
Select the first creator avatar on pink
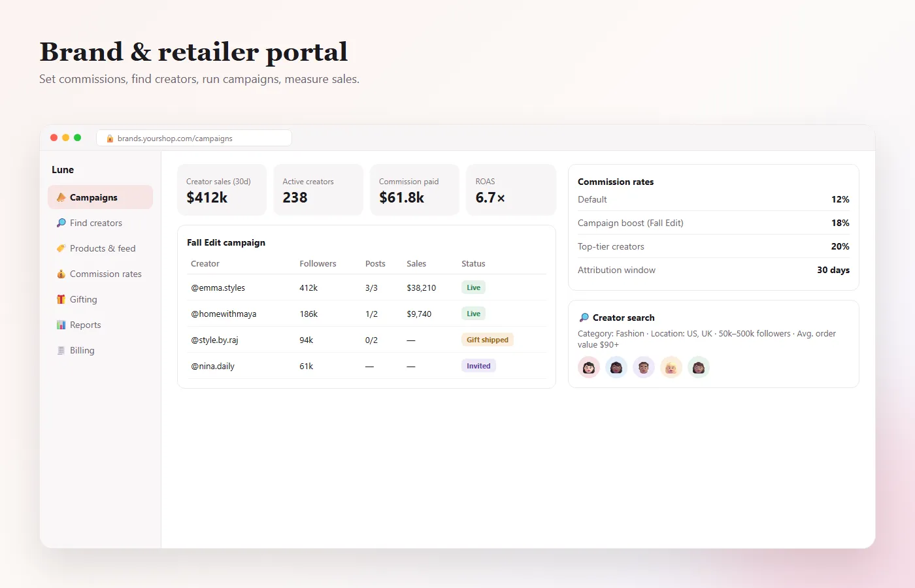(589, 367)
